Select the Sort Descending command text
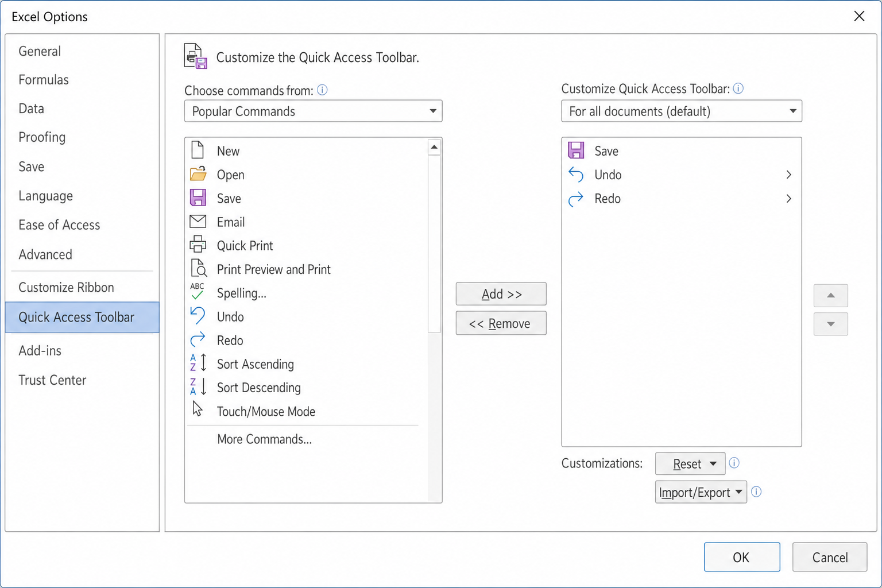Viewport: 882px width, 588px height. click(x=258, y=388)
